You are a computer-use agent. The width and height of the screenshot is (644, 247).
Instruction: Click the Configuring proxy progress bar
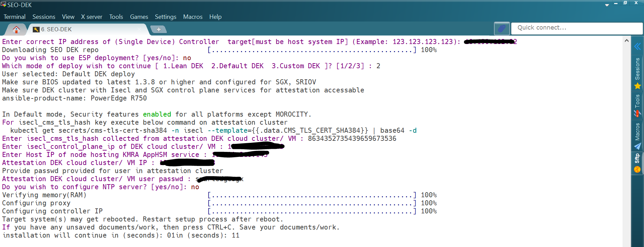point(312,203)
